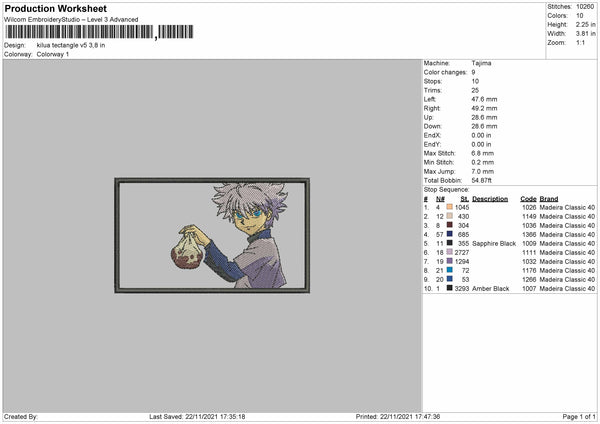The height and width of the screenshot is (424, 600).
Task: Click the 'Code' column header
Action: click(528, 199)
